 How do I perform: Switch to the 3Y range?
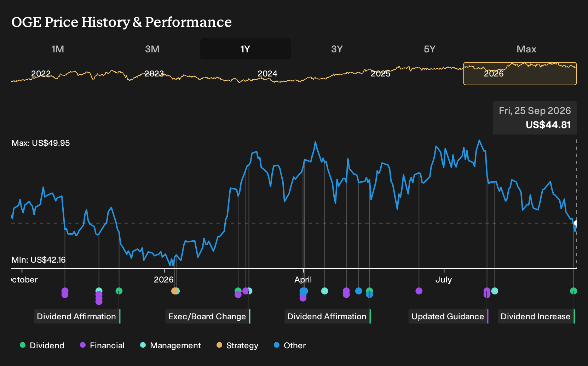(x=337, y=49)
